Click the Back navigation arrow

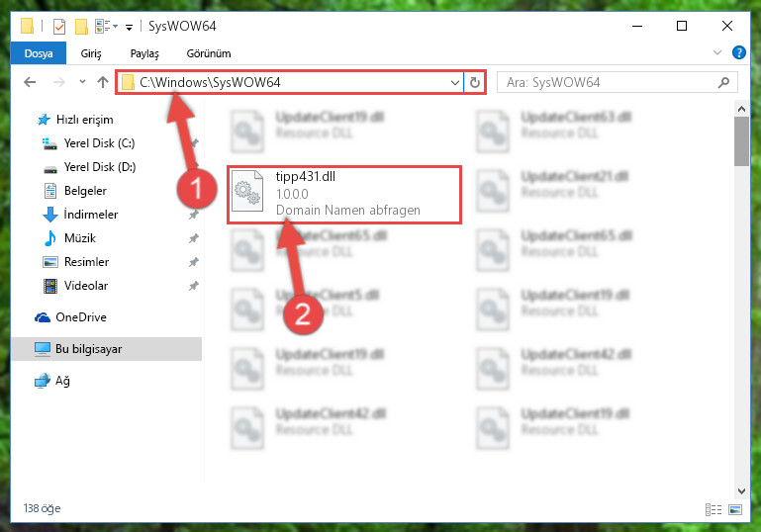(30, 82)
